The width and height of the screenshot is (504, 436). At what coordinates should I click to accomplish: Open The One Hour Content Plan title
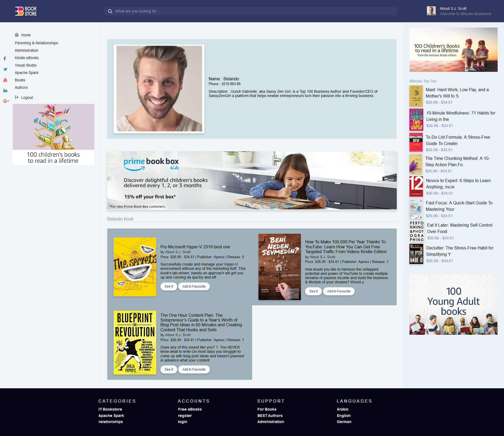(x=201, y=323)
